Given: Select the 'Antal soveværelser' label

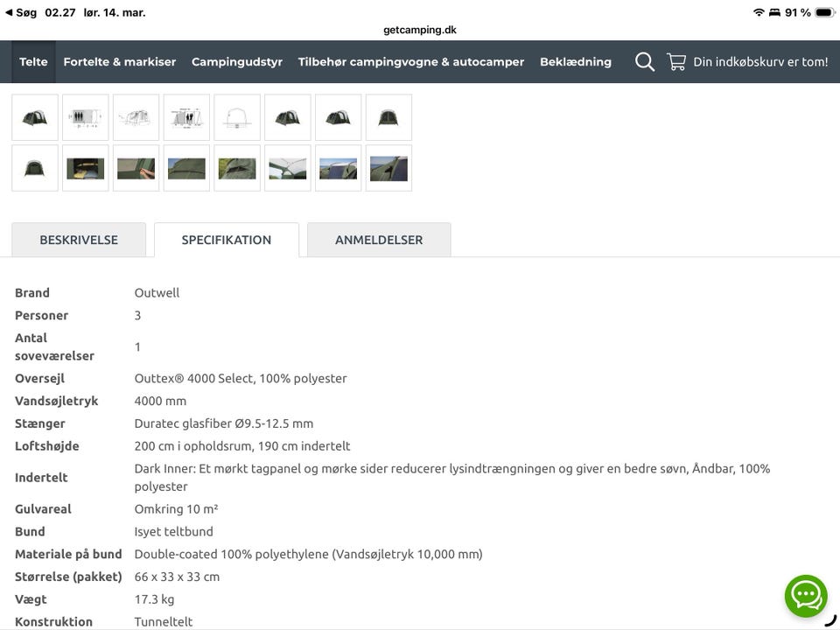Looking at the screenshot, I should click(54, 346).
